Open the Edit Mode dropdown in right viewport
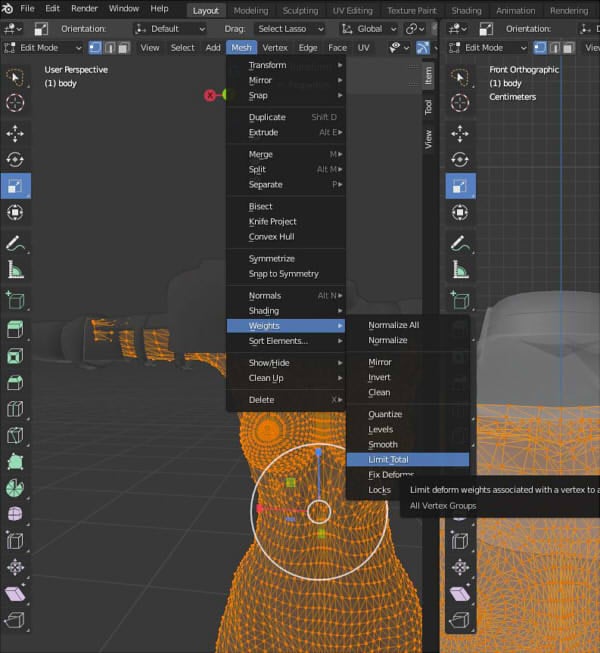 [x=488, y=48]
